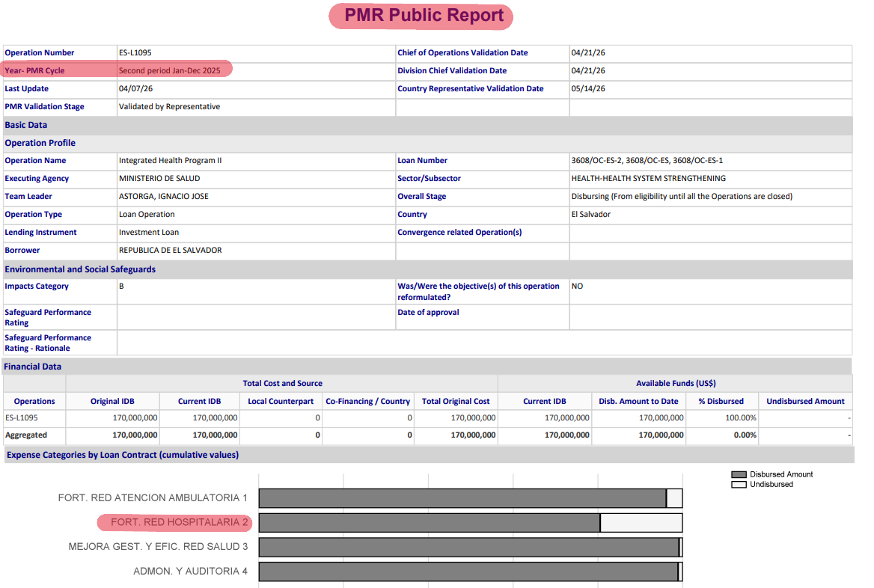
Task: Click the Disbursed Amount legend swatch
Action: pos(739,474)
